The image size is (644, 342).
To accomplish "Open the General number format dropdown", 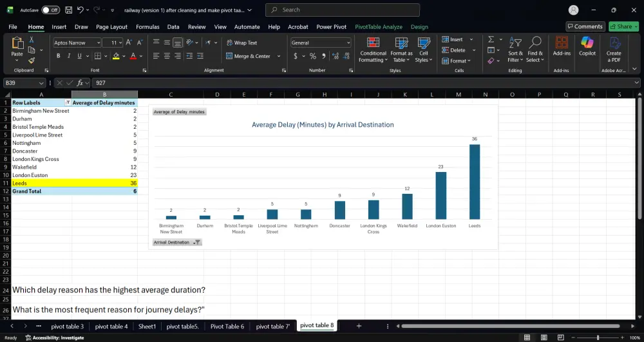I will click(x=348, y=43).
